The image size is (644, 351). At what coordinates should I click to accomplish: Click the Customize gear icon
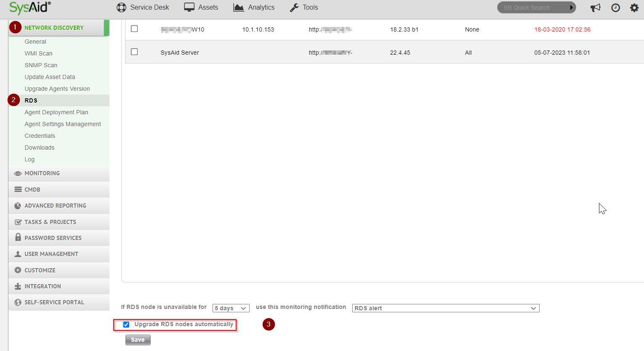18,270
